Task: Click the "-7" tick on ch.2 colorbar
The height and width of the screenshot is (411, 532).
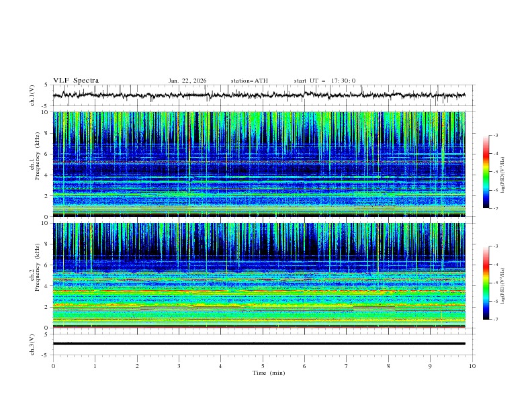Action: coord(496,320)
